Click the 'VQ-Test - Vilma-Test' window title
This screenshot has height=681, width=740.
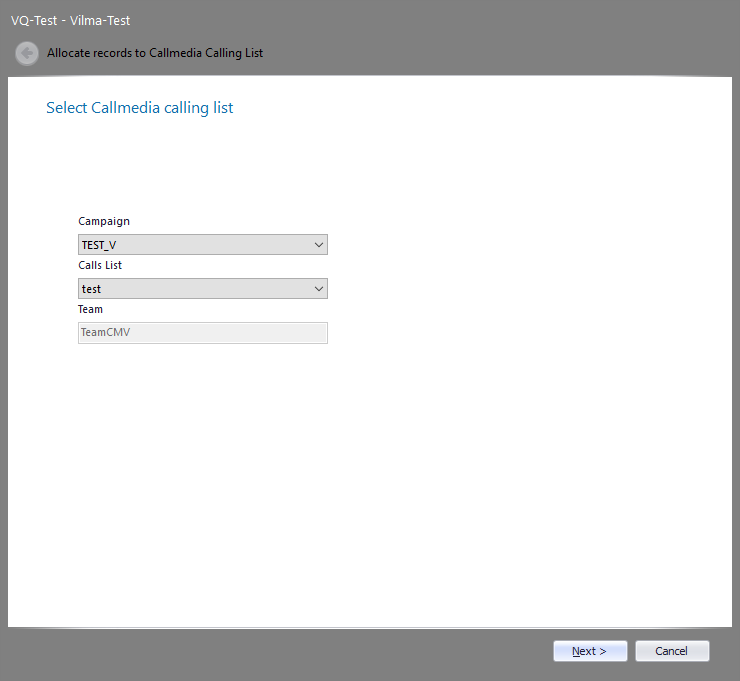pyautogui.click(x=70, y=21)
